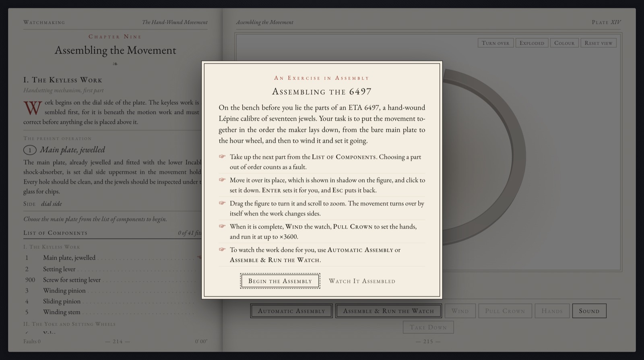Viewport: 644px width, 360px height.
Task: Click the circled step number 1
Action: pyautogui.click(x=30, y=150)
